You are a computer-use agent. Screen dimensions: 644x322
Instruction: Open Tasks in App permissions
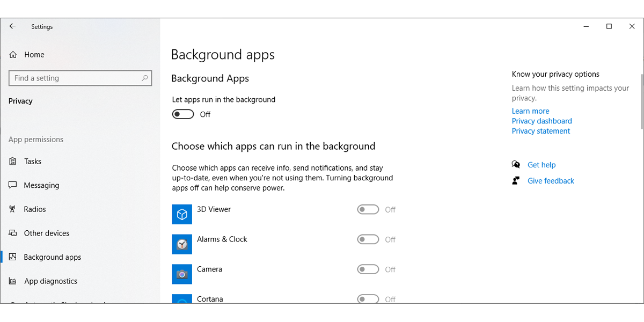pyautogui.click(x=32, y=162)
